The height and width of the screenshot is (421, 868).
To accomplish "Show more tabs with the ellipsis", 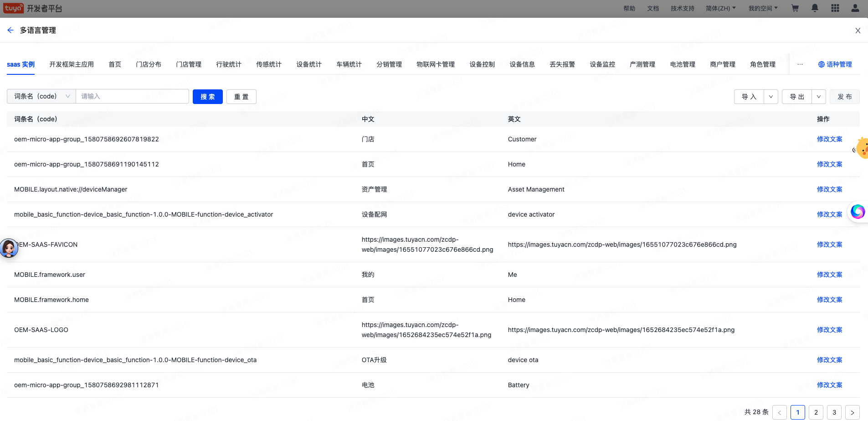I will [x=800, y=64].
